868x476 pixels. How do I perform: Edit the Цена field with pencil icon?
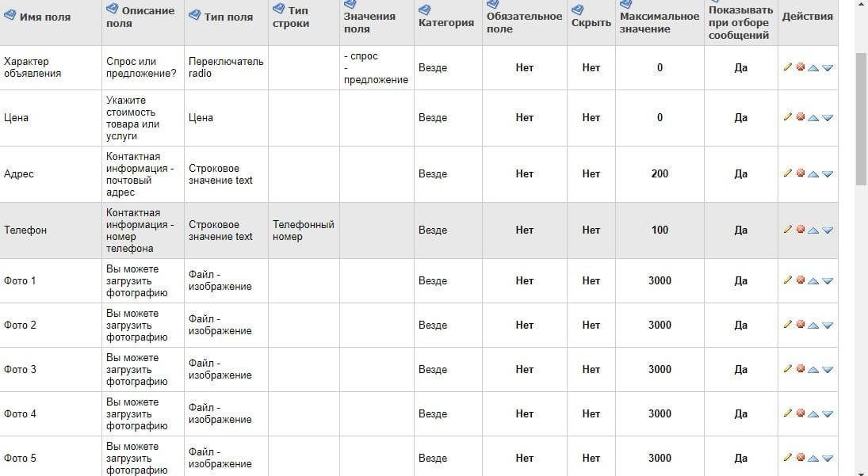point(788,117)
